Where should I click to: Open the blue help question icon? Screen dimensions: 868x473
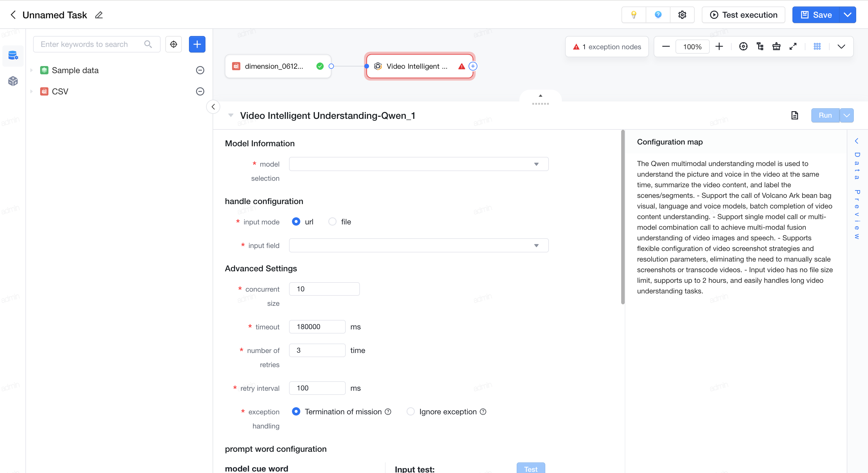click(x=658, y=15)
